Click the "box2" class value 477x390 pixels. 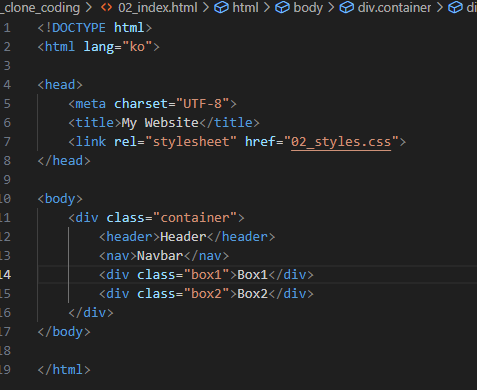click(206, 294)
